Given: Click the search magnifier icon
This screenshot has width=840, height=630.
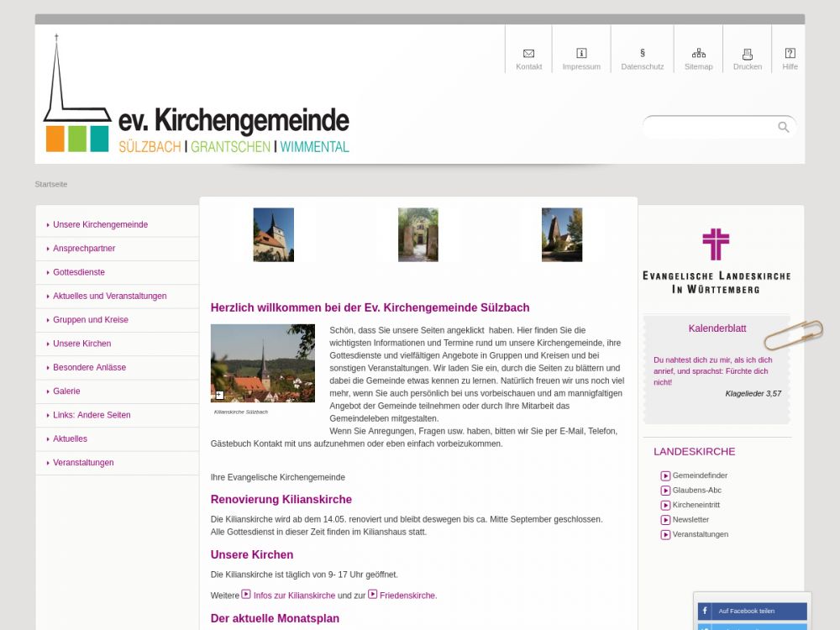Looking at the screenshot, I should coord(783,128).
